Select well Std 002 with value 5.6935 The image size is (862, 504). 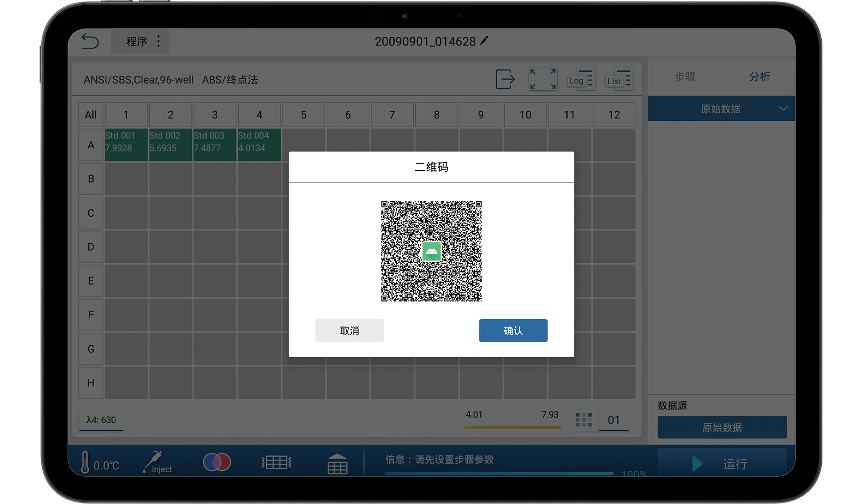(170, 144)
